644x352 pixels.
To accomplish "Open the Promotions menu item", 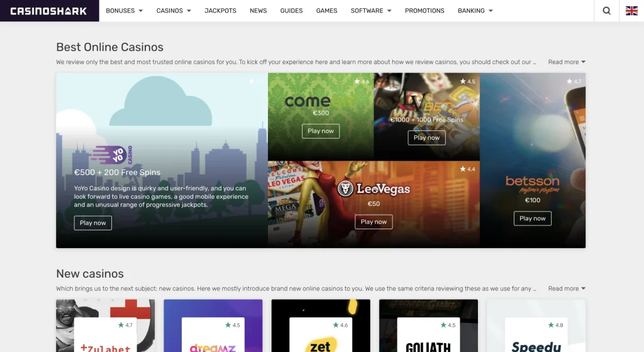I will click(x=425, y=11).
